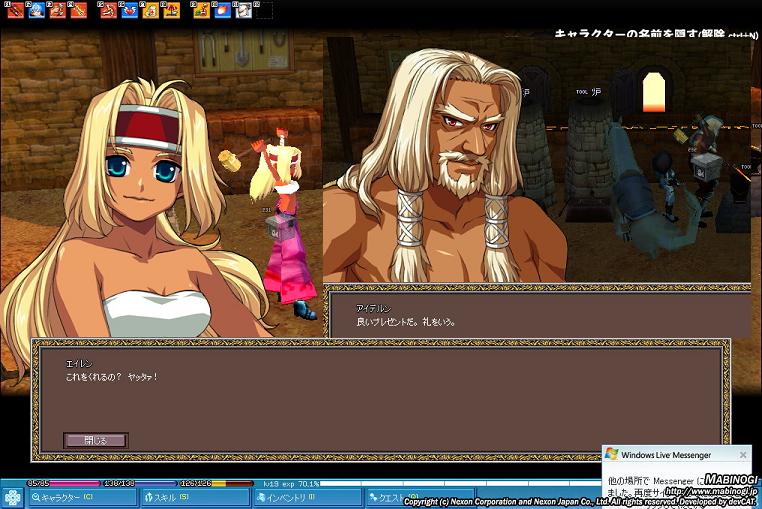Screen dimensions: 762x509
Task: Open the スキル (S) skills window
Action: 196,497
